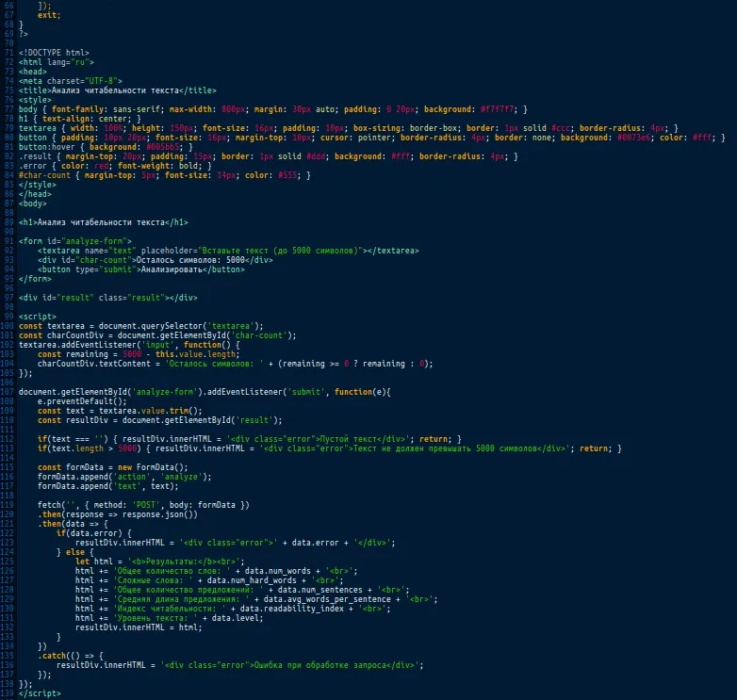Click the opening '<script>' tag
737x700 pixels.
coord(38,317)
